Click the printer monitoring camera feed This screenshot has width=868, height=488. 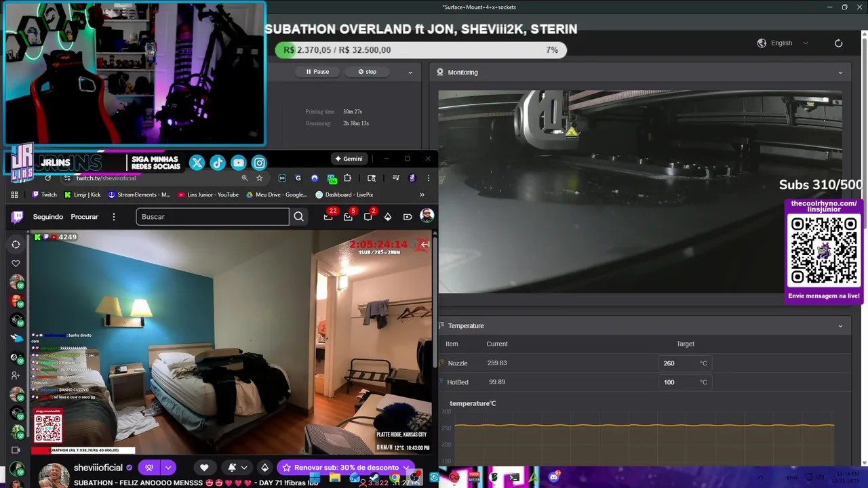640,192
